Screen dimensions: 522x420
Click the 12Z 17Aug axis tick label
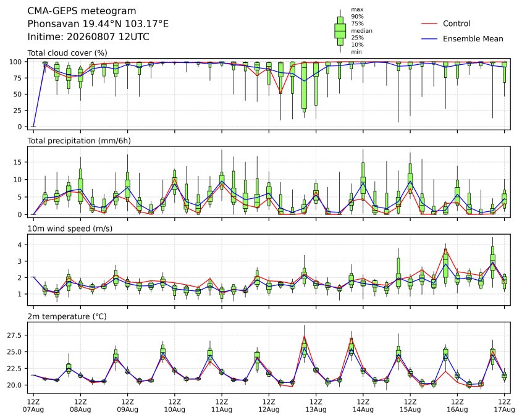pyautogui.click(x=504, y=406)
